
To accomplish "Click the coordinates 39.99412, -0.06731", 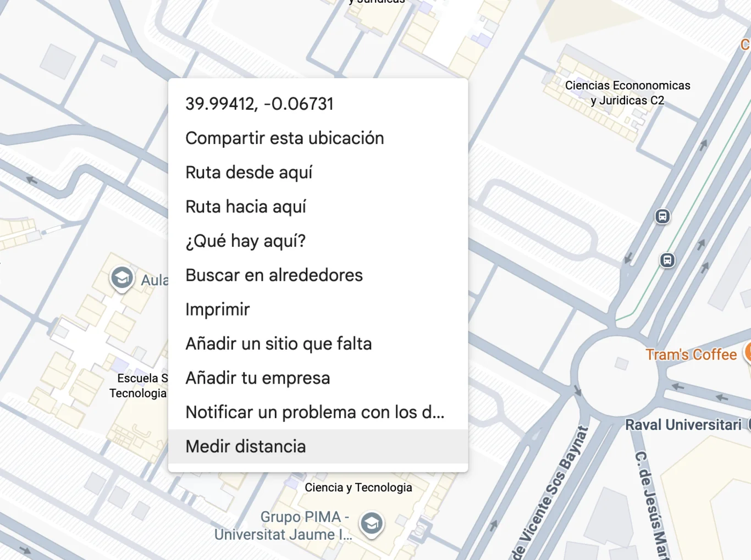I will (x=259, y=104).
